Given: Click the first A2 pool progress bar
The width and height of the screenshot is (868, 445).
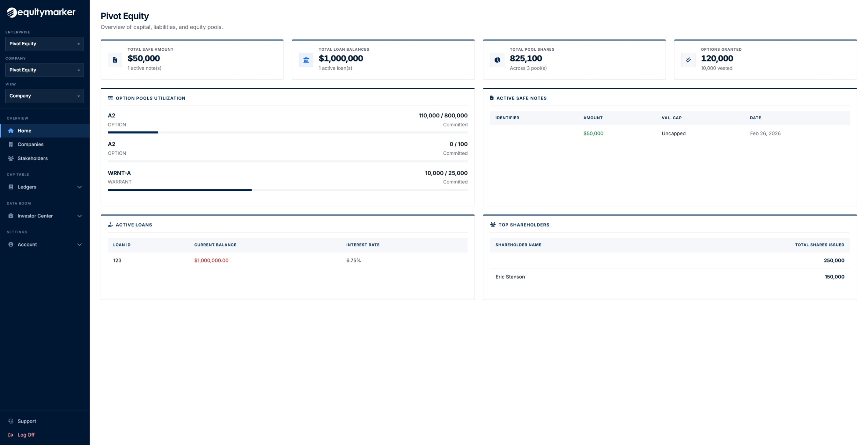Looking at the screenshot, I should pos(287,132).
